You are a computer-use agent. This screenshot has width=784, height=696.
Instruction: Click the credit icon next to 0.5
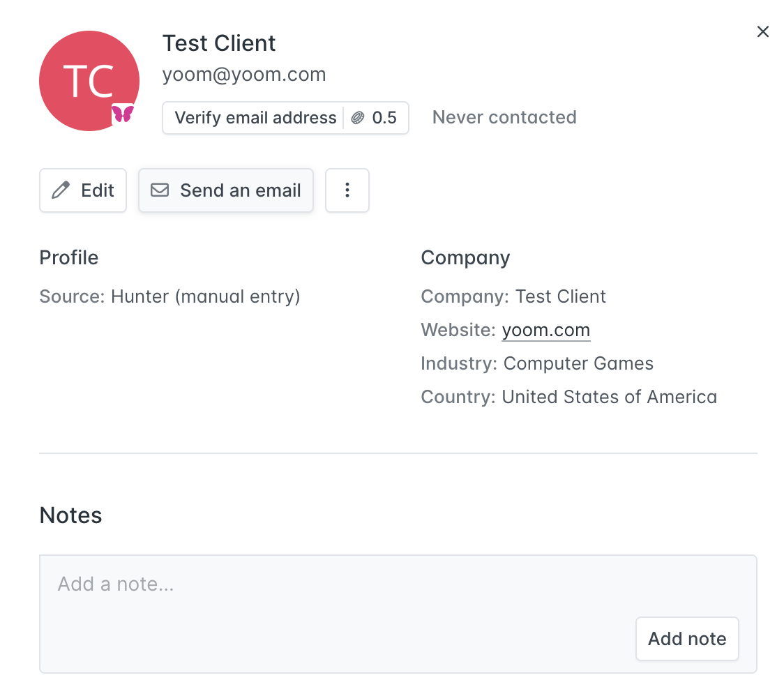(x=358, y=118)
